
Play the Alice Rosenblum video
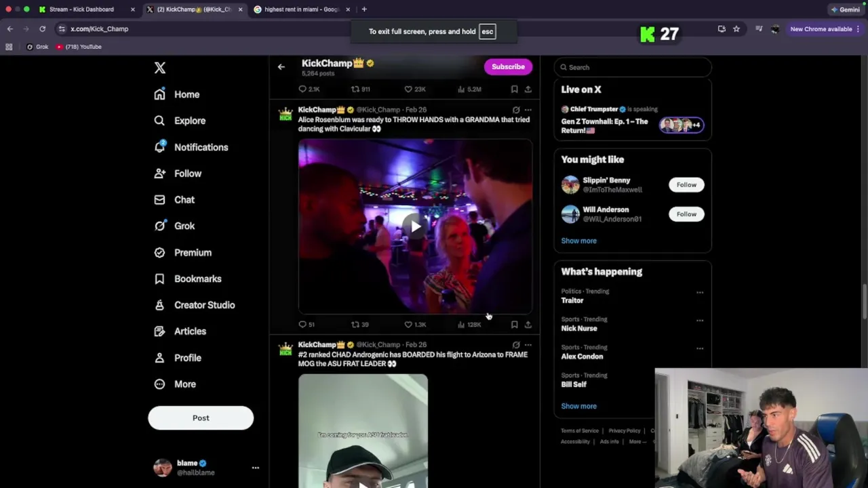[415, 226]
